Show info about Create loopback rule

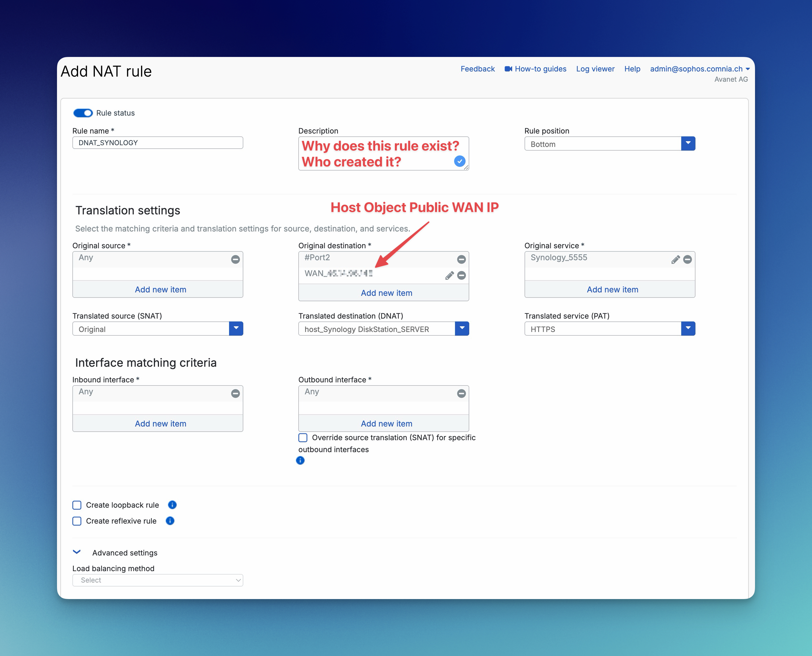click(172, 505)
